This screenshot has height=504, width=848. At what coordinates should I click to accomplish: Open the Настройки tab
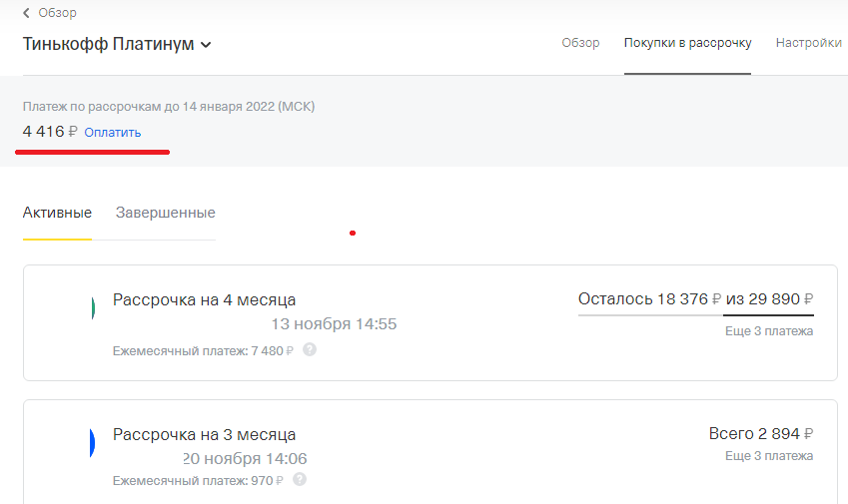pos(808,43)
